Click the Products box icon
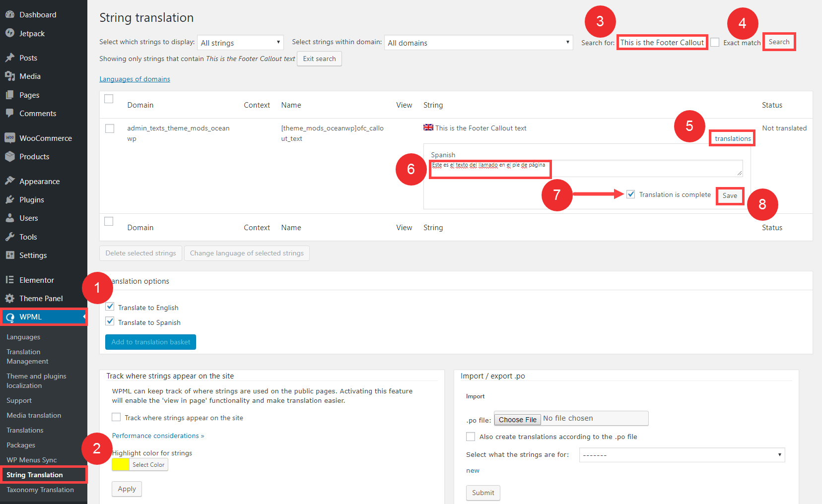The width and height of the screenshot is (822, 504). (10, 156)
